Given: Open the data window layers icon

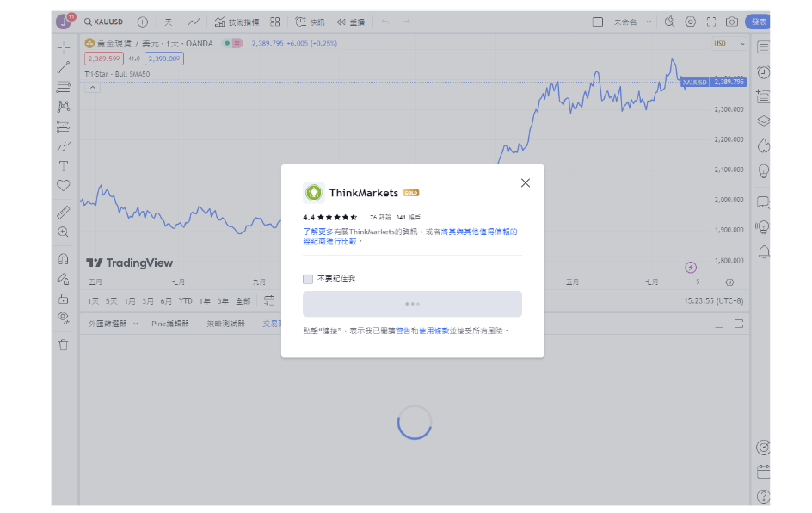Looking at the screenshot, I should point(763,121).
